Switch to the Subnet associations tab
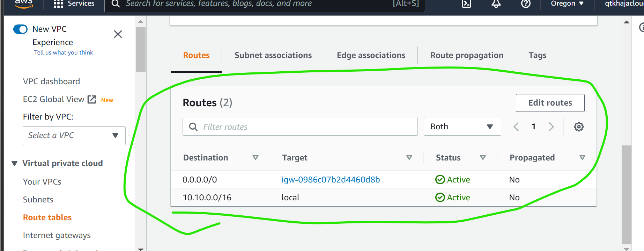Viewport: 644px width, 251px height. [x=273, y=55]
